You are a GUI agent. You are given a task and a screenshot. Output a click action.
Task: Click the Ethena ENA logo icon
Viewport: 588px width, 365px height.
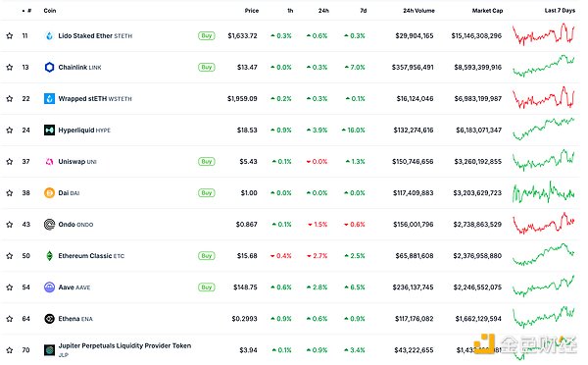tap(50, 319)
